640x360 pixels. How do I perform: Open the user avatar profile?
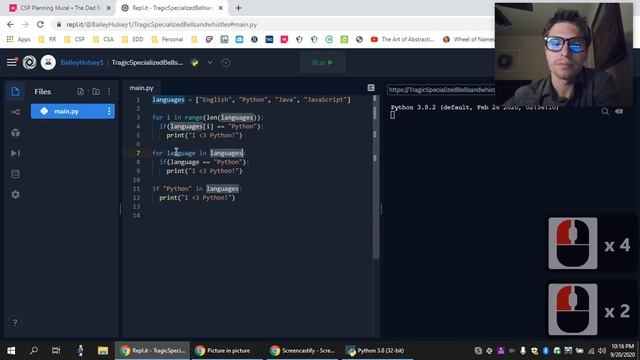48,62
